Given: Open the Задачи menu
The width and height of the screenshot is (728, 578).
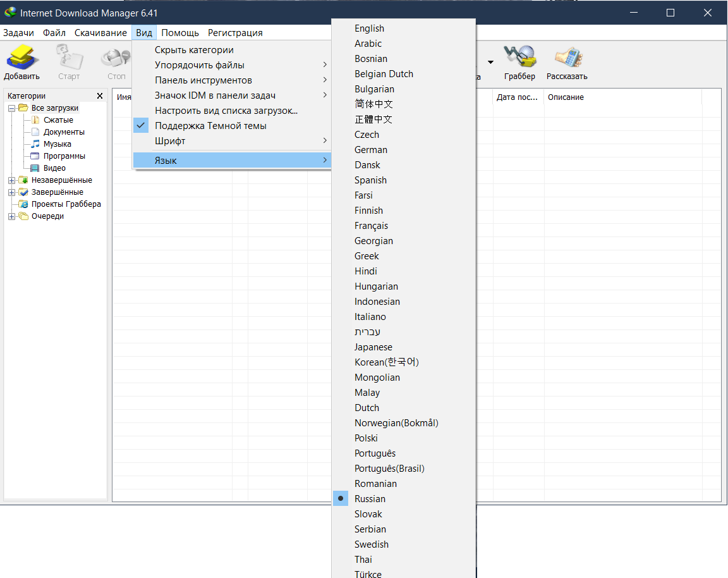Looking at the screenshot, I should pyautogui.click(x=18, y=32).
